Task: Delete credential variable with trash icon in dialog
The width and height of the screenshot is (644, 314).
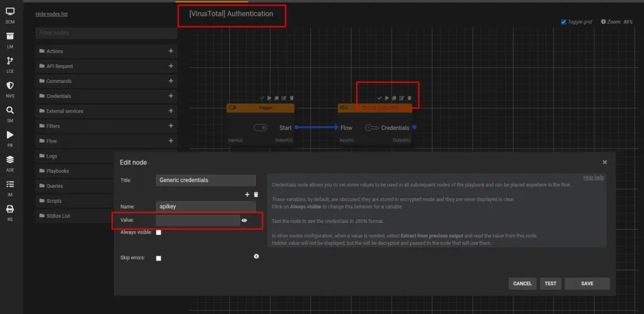Action: [x=256, y=194]
